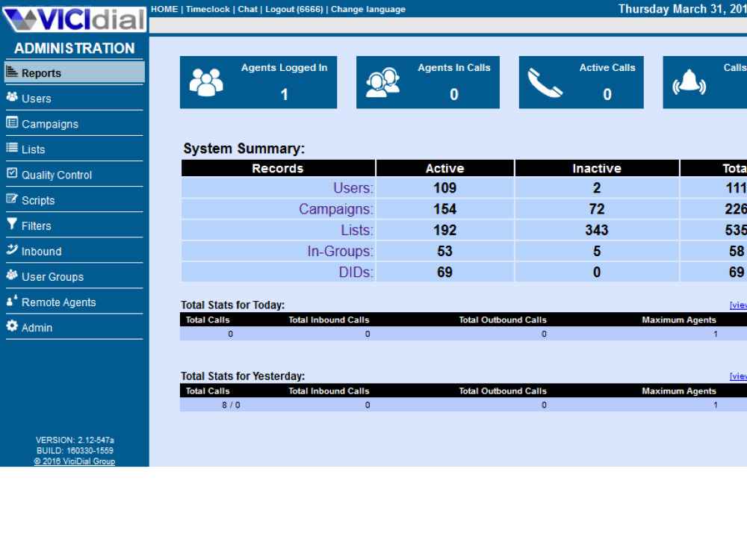Open User Groups section

click(52, 277)
